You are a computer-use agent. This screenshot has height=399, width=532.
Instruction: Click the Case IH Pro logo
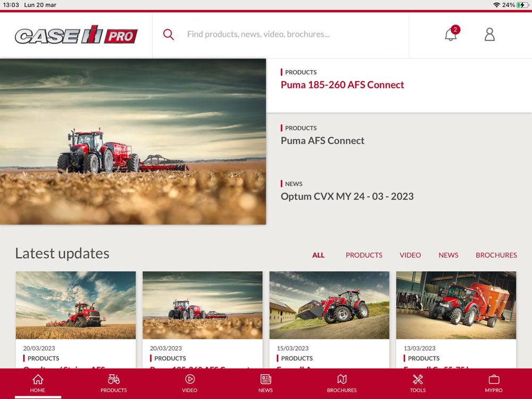tap(76, 35)
